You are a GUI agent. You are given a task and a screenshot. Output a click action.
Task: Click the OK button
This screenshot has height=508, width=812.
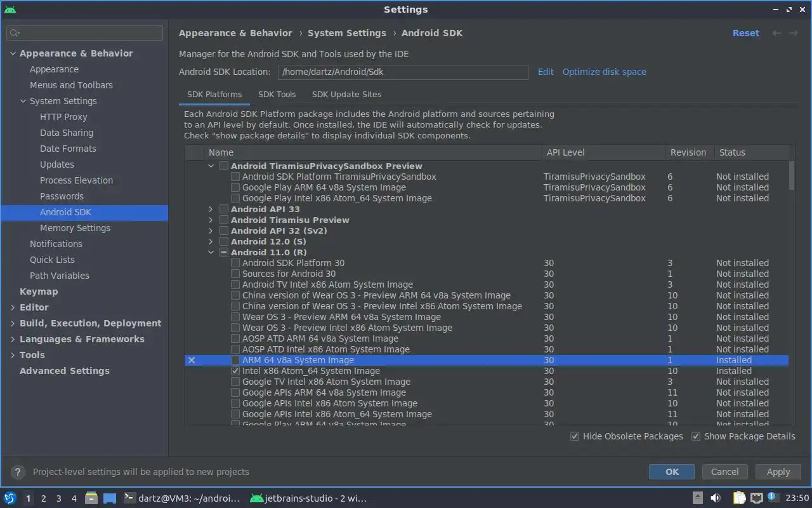point(672,472)
